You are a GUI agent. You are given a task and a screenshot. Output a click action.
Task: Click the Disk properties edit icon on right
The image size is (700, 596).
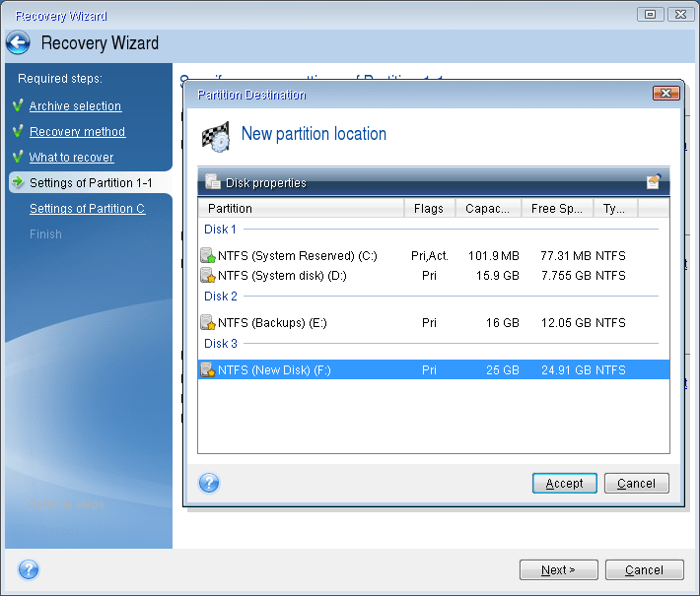pyautogui.click(x=653, y=182)
